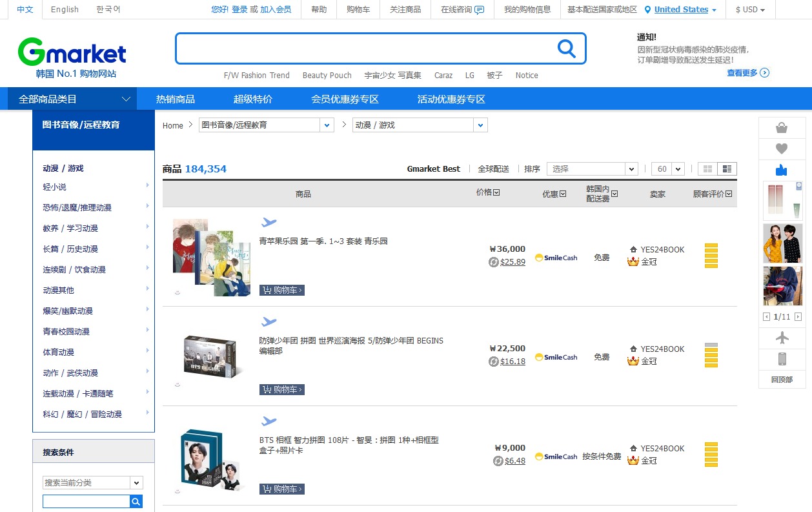Viewport: 812px width, 512px height.
Task: Sort by the 价格 column header
Action: [487, 192]
